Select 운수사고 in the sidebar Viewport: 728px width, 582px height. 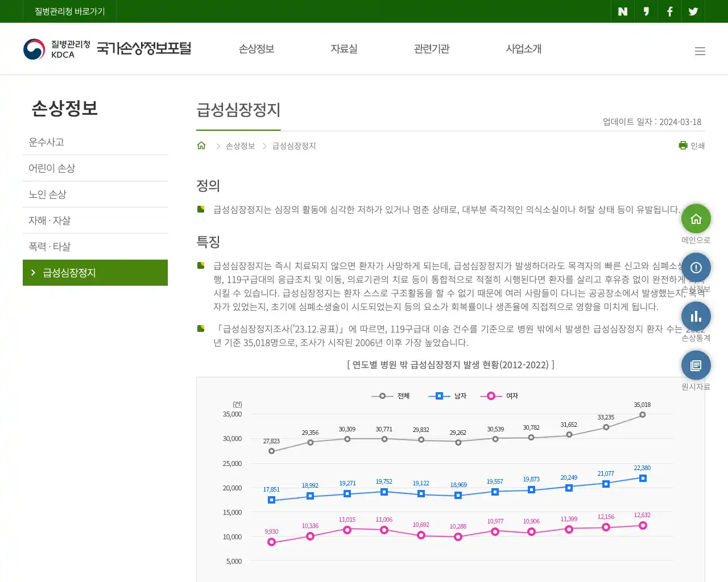tap(95, 142)
